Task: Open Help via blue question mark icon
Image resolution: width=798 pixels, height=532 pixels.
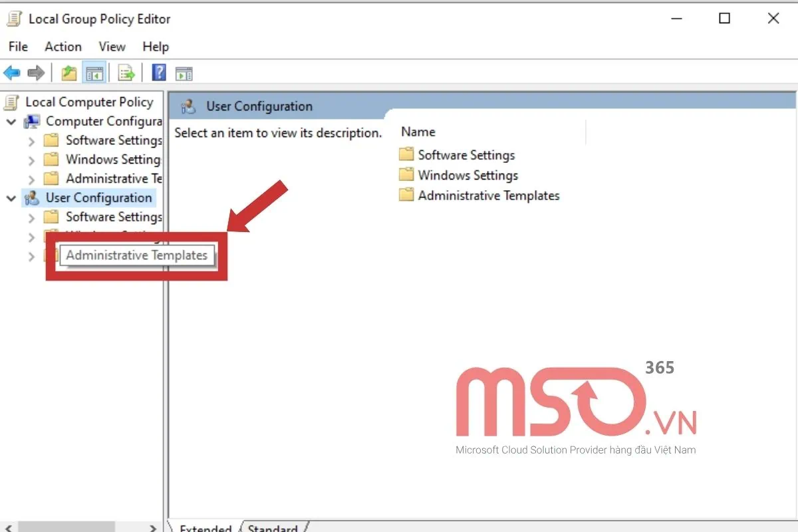Action: pyautogui.click(x=159, y=73)
